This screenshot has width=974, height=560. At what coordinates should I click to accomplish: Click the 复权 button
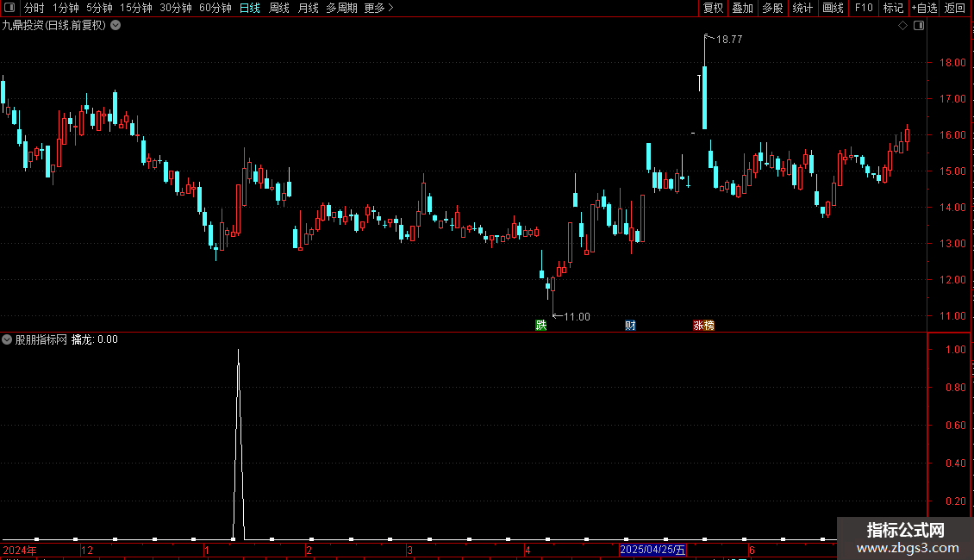[713, 8]
